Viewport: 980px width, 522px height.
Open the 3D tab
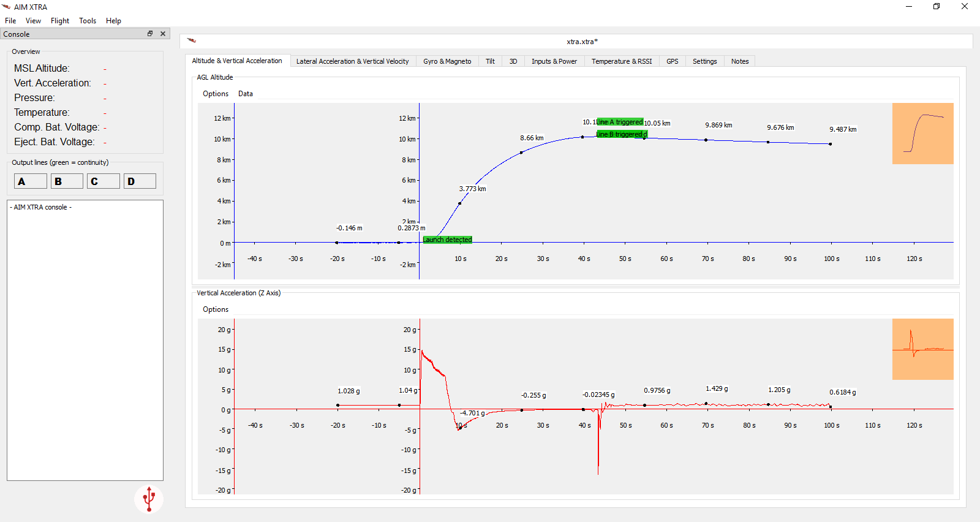point(513,61)
